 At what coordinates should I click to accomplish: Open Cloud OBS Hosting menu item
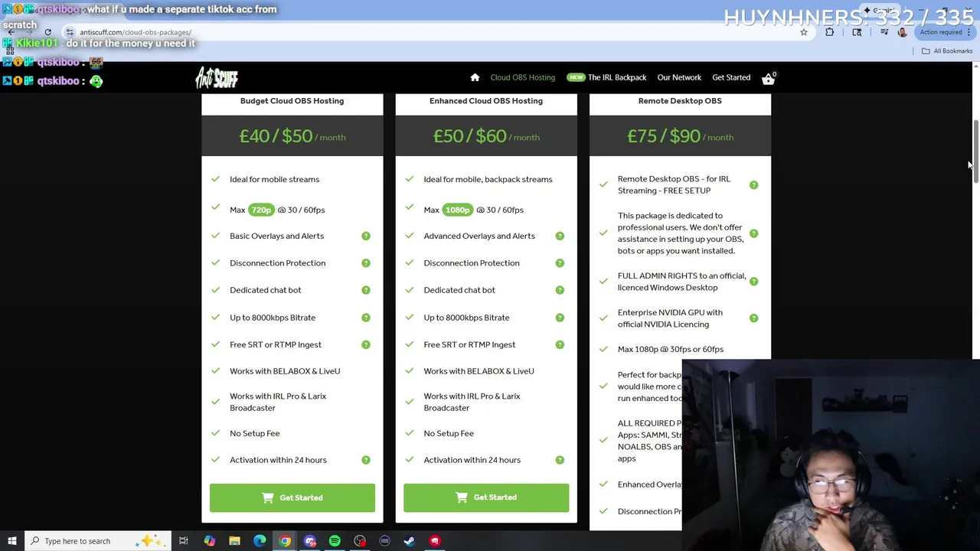pyautogui.click(x=523, y=77)
